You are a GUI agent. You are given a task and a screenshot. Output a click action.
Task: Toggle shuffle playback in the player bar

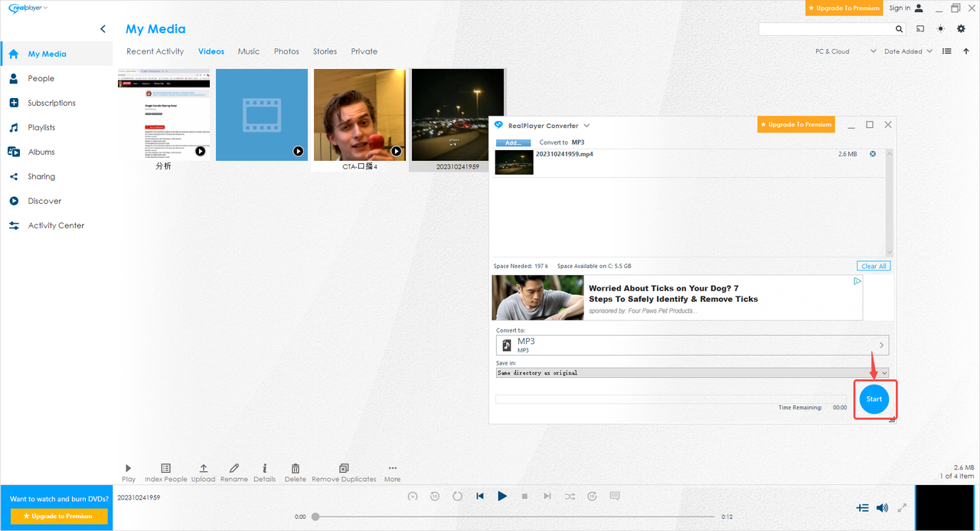(570, 497)
